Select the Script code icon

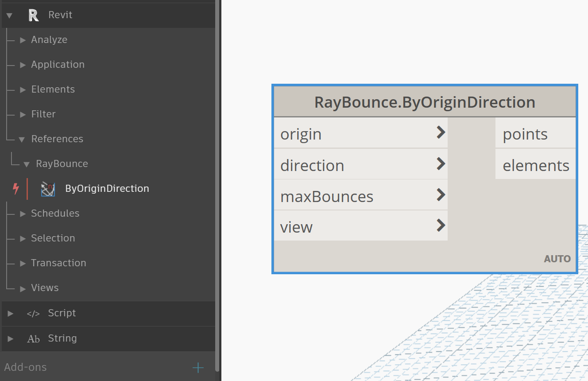point(33,313)
